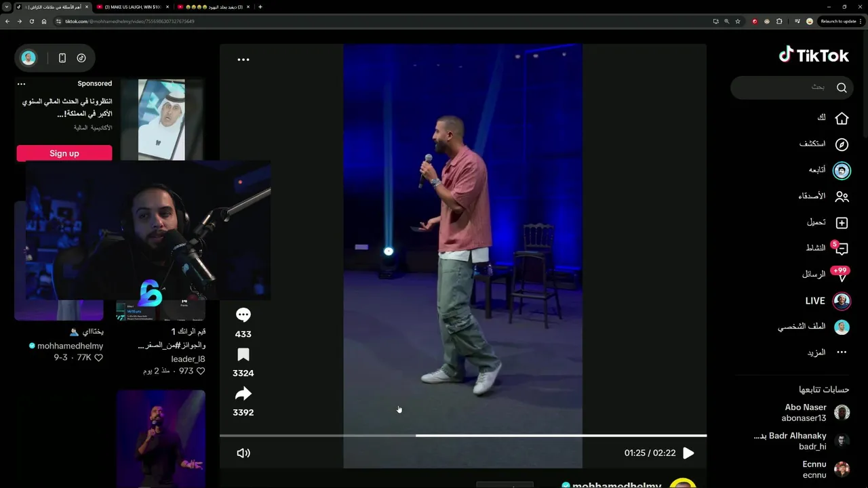
Task: Open the Friends people icon
Action: 842,197
